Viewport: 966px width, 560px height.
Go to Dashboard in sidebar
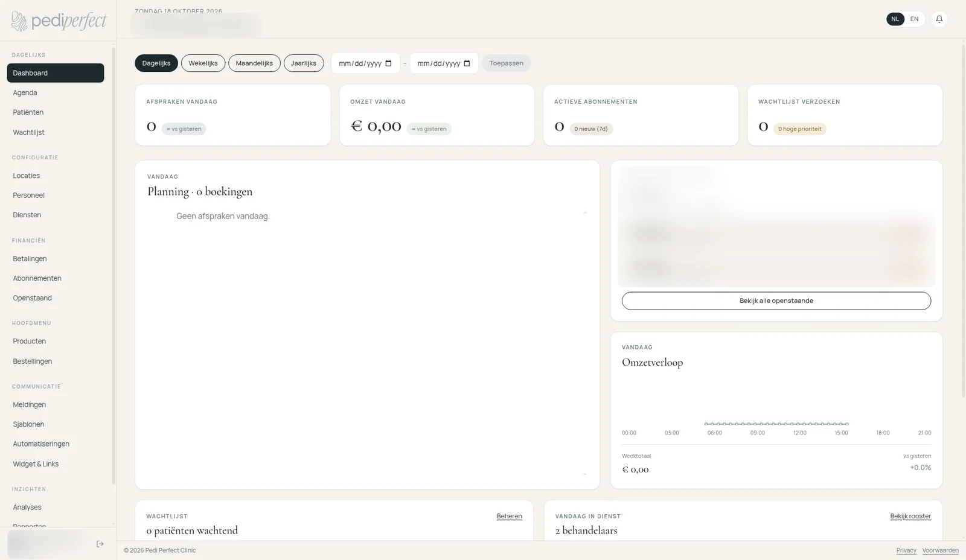(56, 73)
